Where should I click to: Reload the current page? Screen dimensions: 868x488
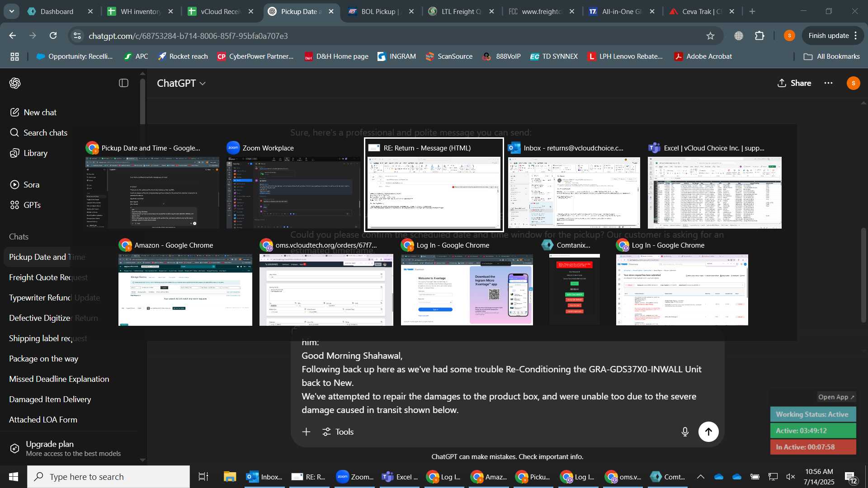point(53,36)
